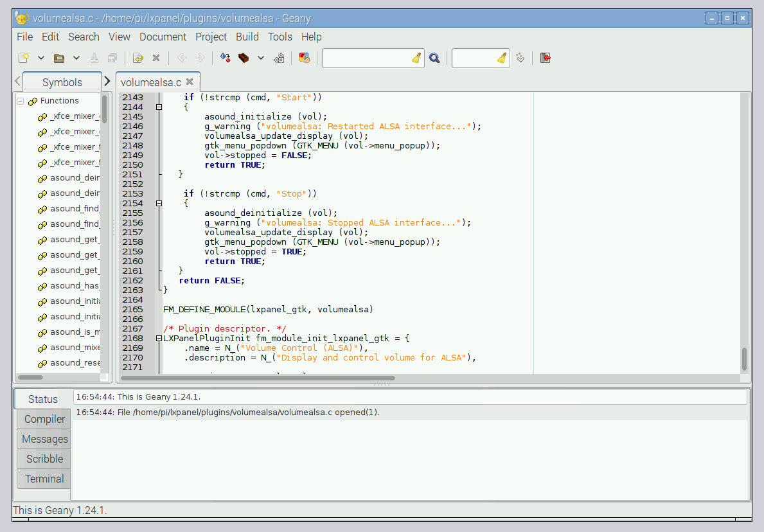Open the Build menu
The width and height of the screenshot is (764, 532).
coord(247,37)
